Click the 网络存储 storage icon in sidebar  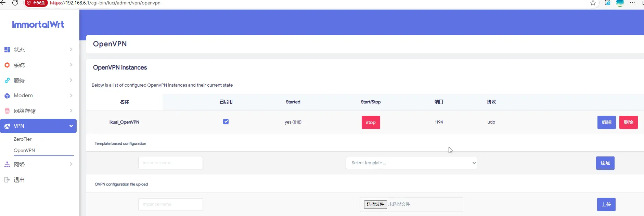tap(7, 111)
